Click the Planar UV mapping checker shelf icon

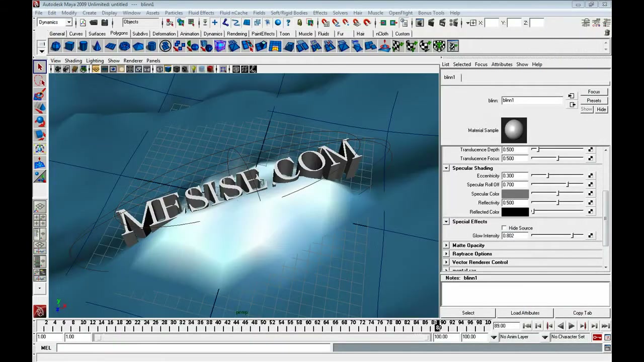coord(398,46)
